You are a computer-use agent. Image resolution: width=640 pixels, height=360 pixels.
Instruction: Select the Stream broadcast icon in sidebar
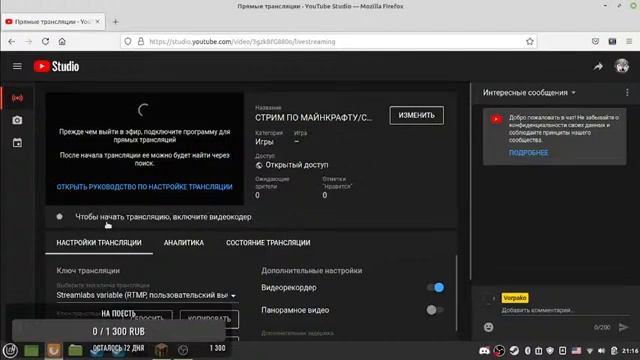click(17, 98)
